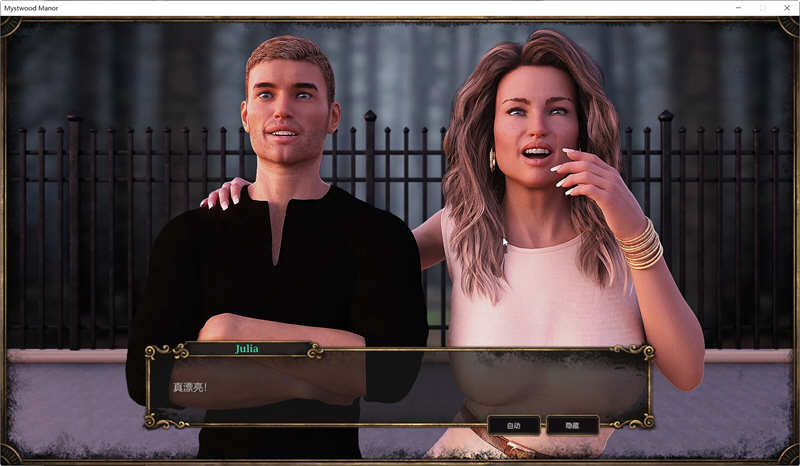Click the woman's face
The height and width of the screenshot is (466, 800).
(532, 127)
